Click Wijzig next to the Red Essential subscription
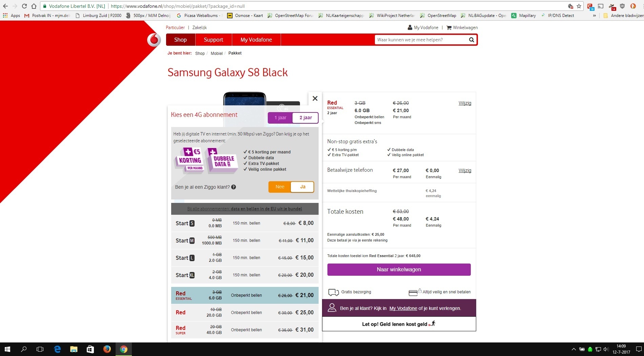This screenshot has width=644, height=356. [465, 103]
